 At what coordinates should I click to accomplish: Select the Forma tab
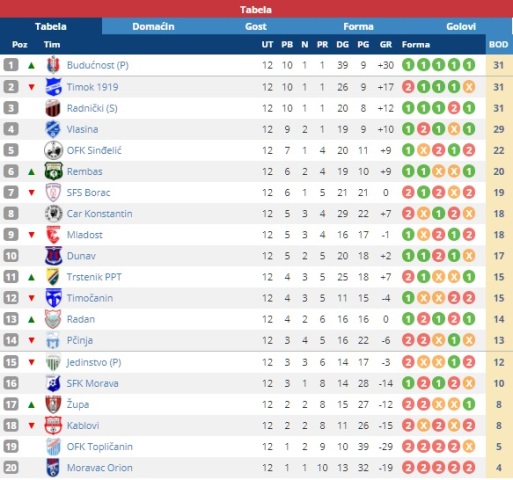pyautogui.click(x=358, y=26)
